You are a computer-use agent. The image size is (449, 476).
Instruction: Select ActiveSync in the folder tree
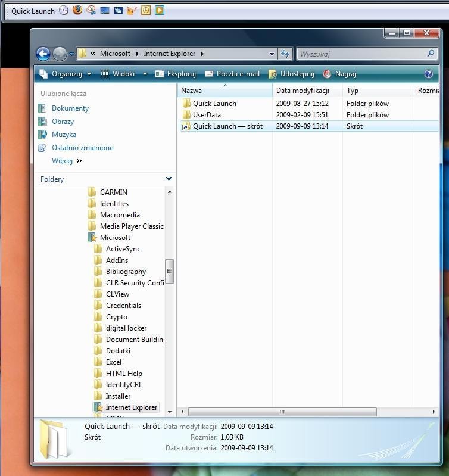(x=123, y=249)
